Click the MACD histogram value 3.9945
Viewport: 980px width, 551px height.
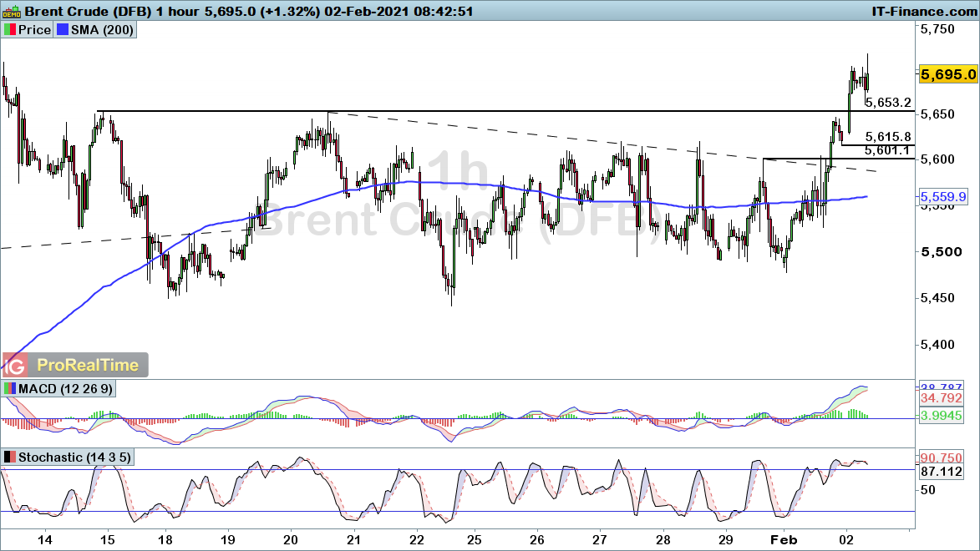pyautogui.click(x=942, y=416)
